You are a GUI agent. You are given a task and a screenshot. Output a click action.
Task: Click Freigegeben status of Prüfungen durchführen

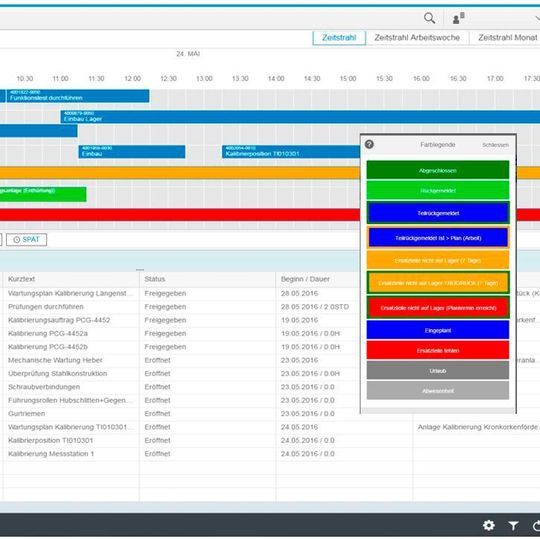click(x=165, y=307)
